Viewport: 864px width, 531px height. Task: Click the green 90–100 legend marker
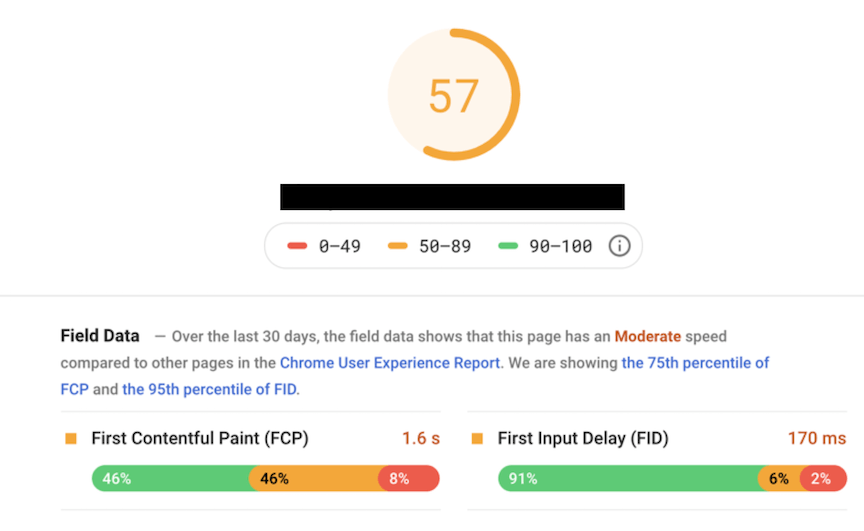508,246
